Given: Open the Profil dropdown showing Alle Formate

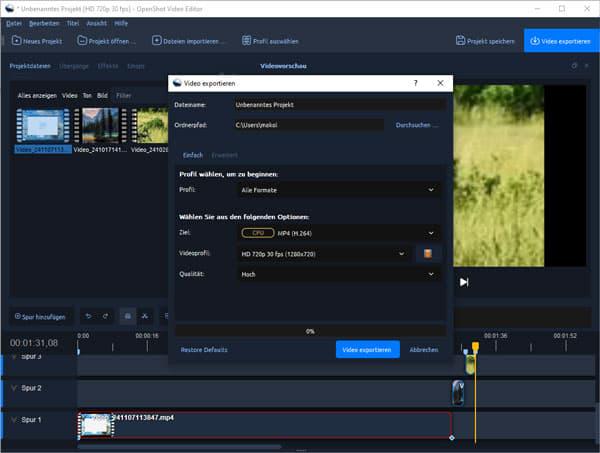Looking at the screenshot, I should point(339,190).
